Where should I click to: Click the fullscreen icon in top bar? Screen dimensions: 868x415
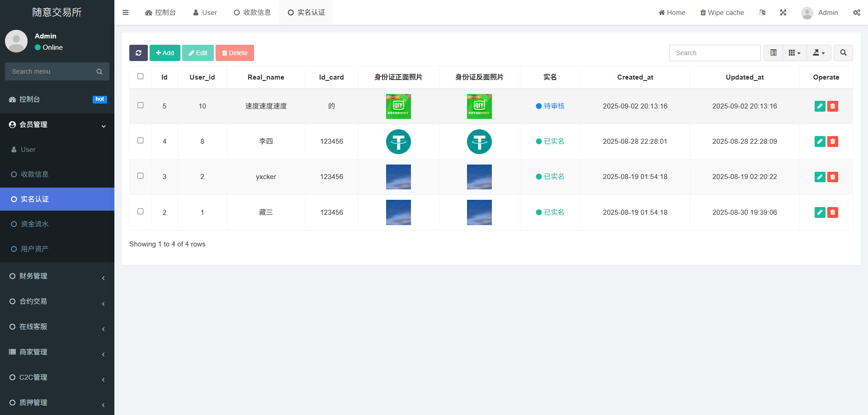tap(783, 13)
